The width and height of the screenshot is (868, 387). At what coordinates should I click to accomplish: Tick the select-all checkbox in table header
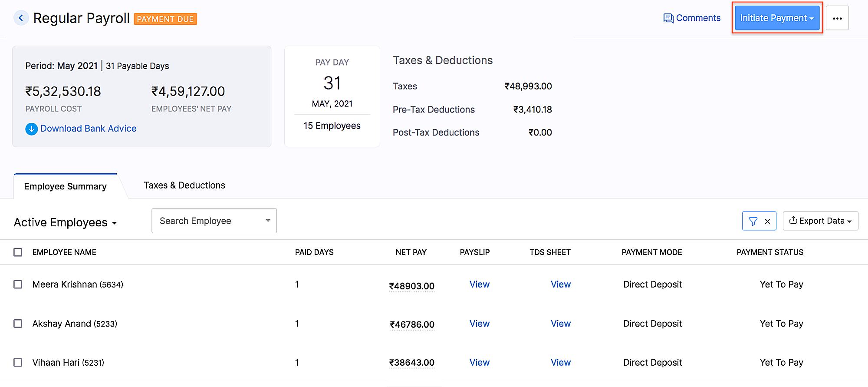coord(18,252)
